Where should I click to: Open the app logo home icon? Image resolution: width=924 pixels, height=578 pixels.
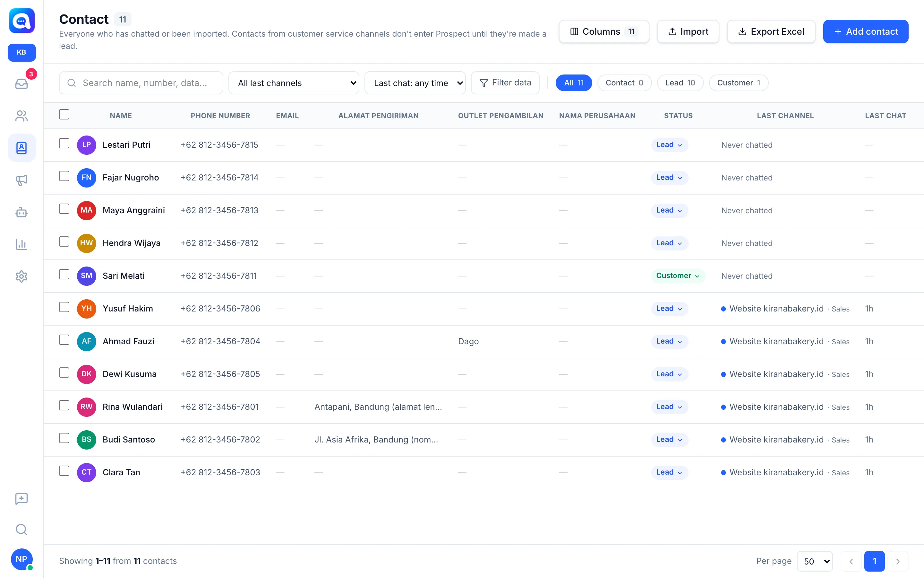tap(22, 21)
